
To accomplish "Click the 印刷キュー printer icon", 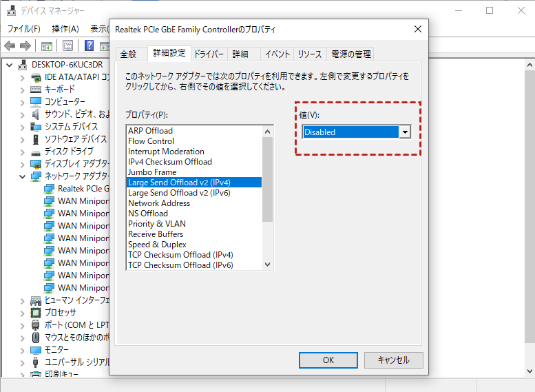I will [x=36, y=373].
